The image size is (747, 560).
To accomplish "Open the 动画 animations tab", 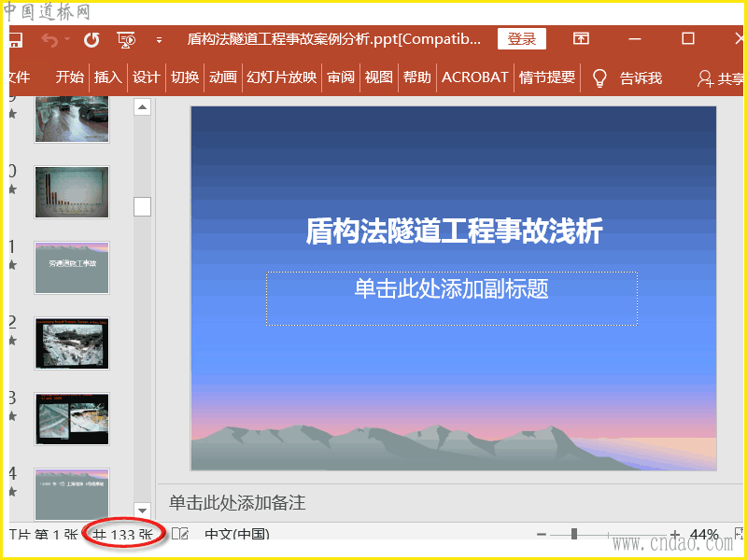I will coord(223,77).
